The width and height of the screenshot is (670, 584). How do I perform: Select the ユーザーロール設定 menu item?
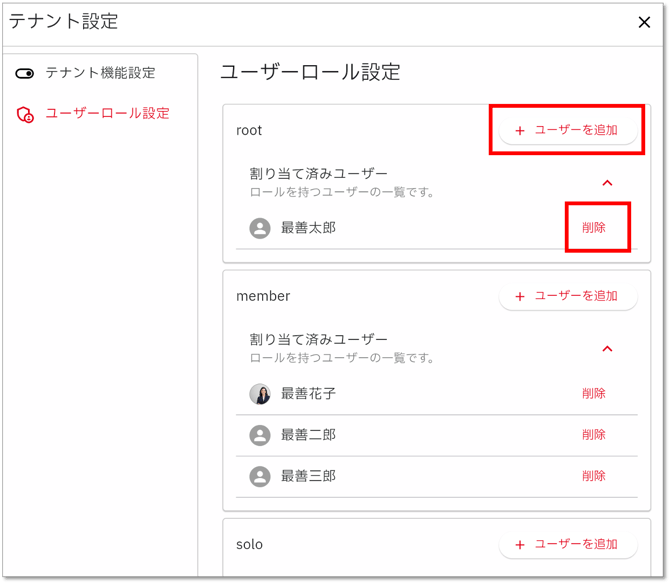(x=107, y=114)
